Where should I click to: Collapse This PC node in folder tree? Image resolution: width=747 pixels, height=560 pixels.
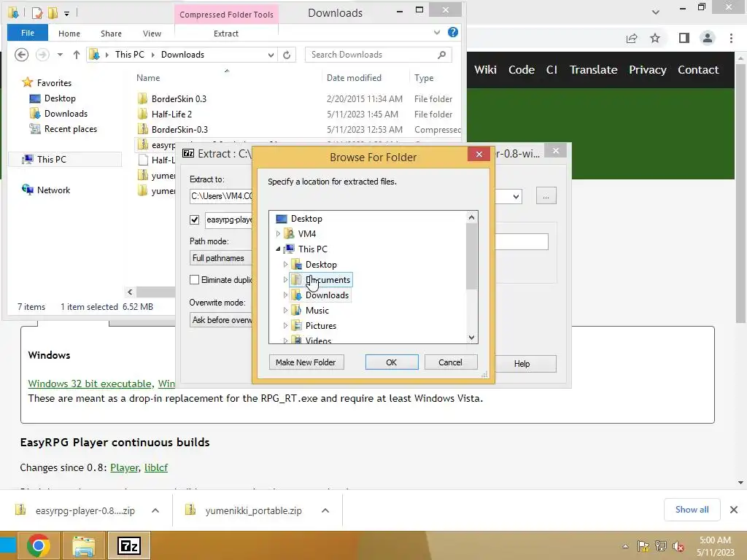[x=278, y=249]
